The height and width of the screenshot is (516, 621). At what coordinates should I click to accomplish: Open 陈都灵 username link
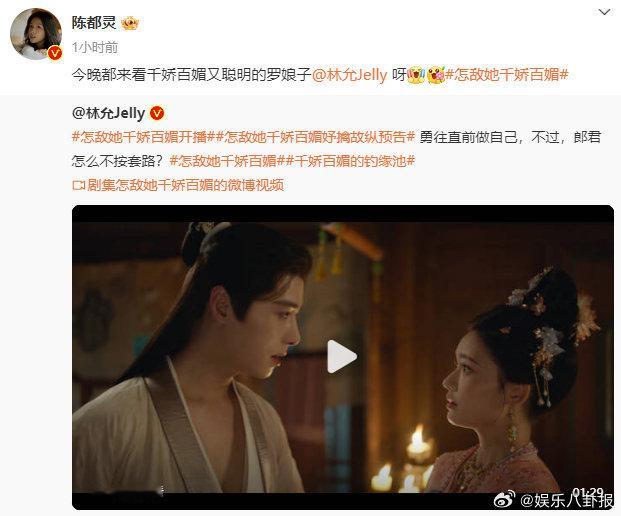(94, 23)
